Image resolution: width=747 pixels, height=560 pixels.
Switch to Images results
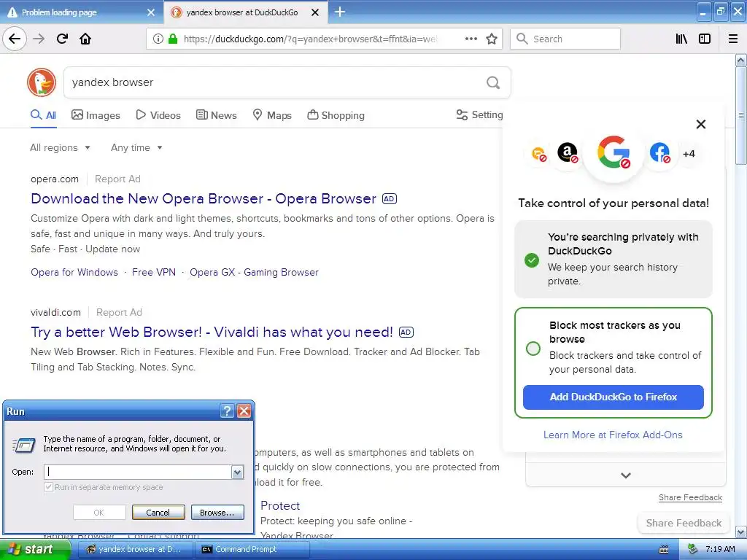pos(96,115)
